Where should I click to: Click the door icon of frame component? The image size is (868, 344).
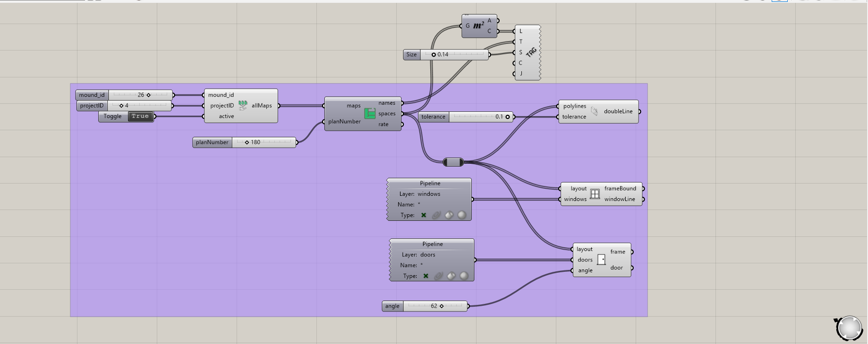tap(601, 260)
